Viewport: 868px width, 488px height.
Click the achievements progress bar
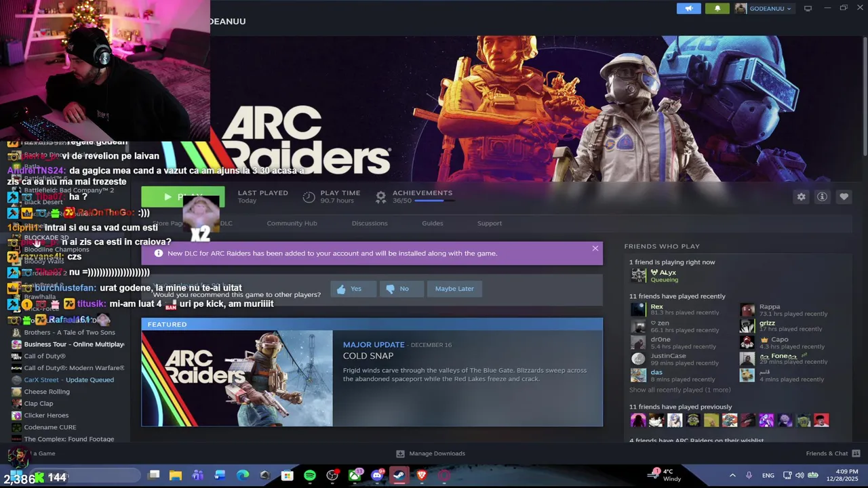433,201
